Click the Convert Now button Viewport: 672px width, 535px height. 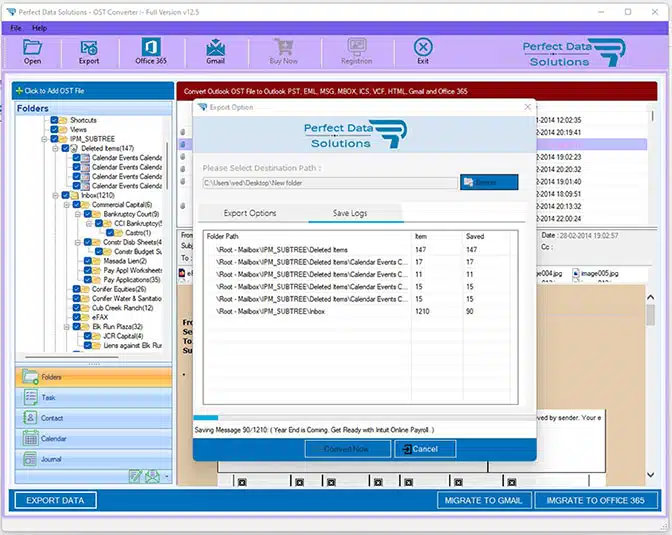click(347, 449)
